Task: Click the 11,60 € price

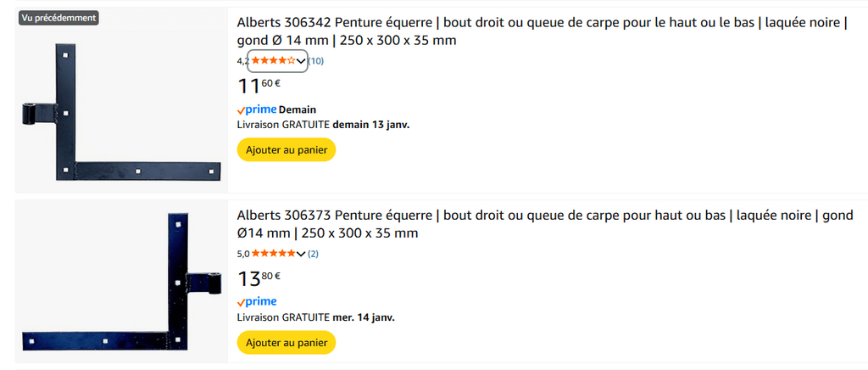Action: [259, 86]
